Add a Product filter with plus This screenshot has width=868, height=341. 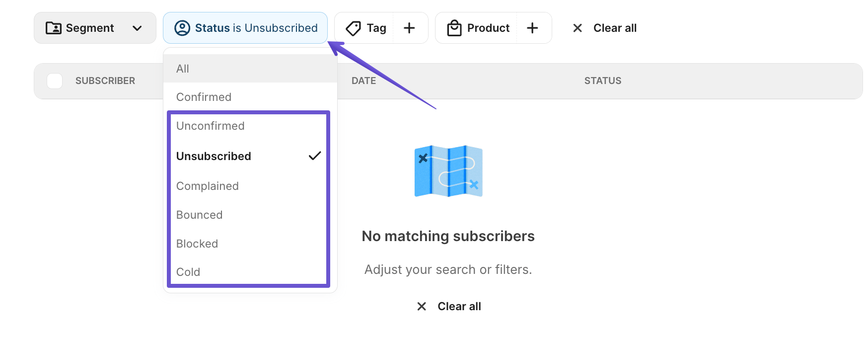pyautogui.click(x=532, y=28)
